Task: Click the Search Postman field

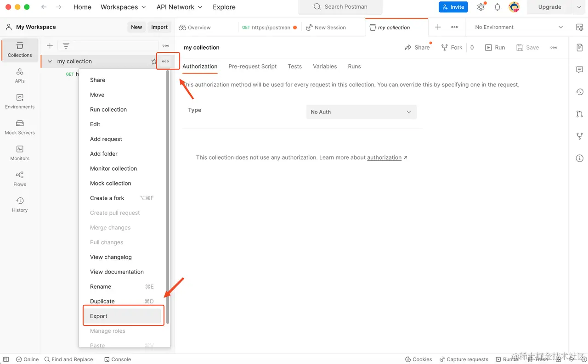Action: point(340,7)
